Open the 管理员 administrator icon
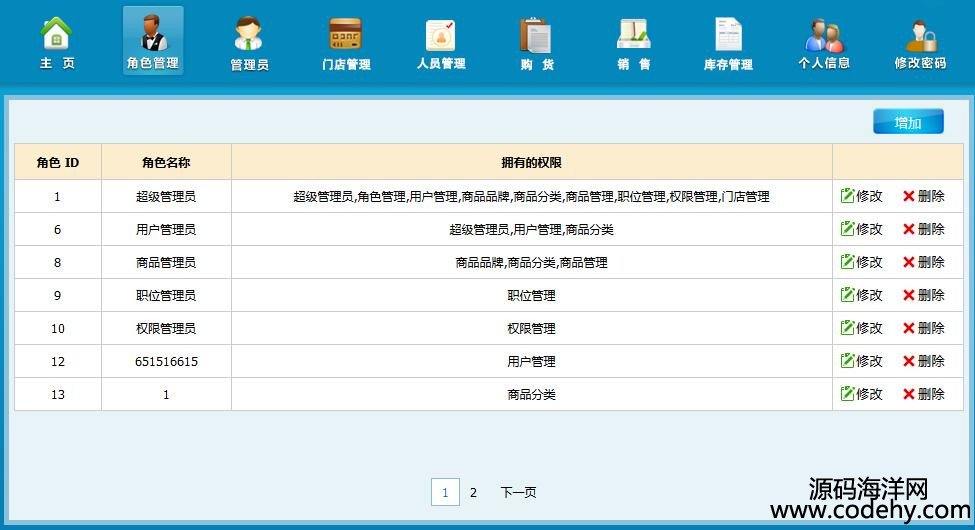 (249, 35)
